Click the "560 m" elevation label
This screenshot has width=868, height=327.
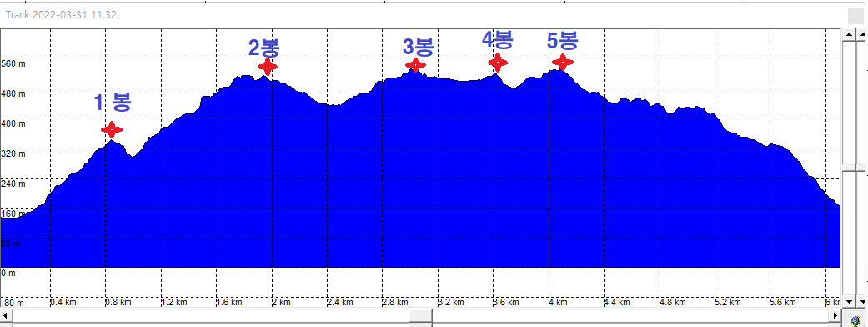tap(13, 63)
